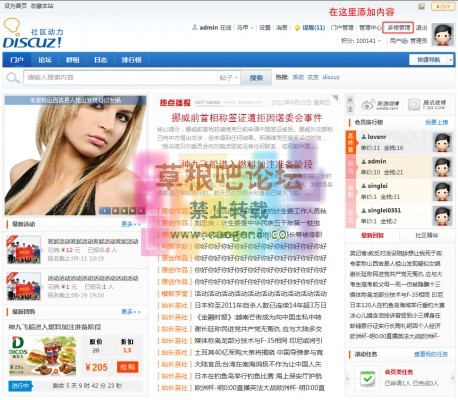Open the 帖子 search type dropdown
Image resolution: width=458 pixels, height=400 pixels.
[229, 78]
